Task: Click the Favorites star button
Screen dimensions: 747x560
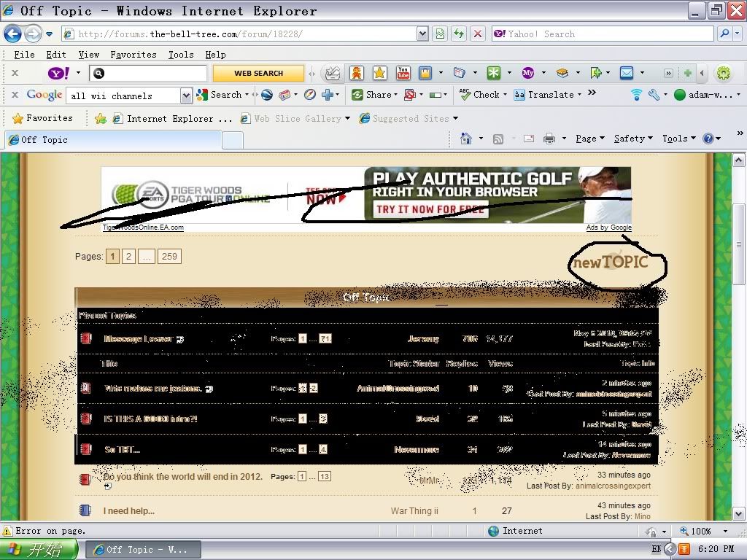Action: point(43,118)
